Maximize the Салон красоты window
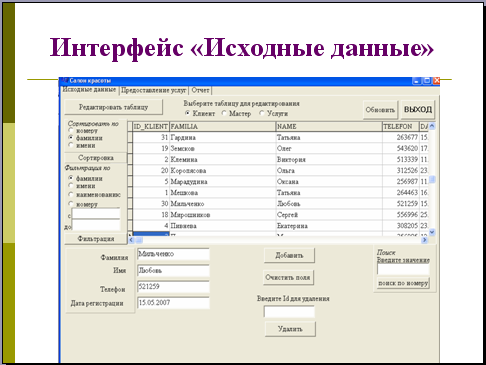Image resolution: width=486 pixels, height=365 pixels. pos(427,81)
